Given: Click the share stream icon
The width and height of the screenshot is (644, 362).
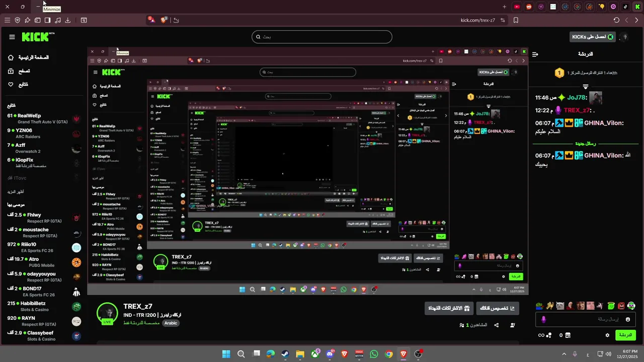Looking at the screenshot, I should point(497,325).
